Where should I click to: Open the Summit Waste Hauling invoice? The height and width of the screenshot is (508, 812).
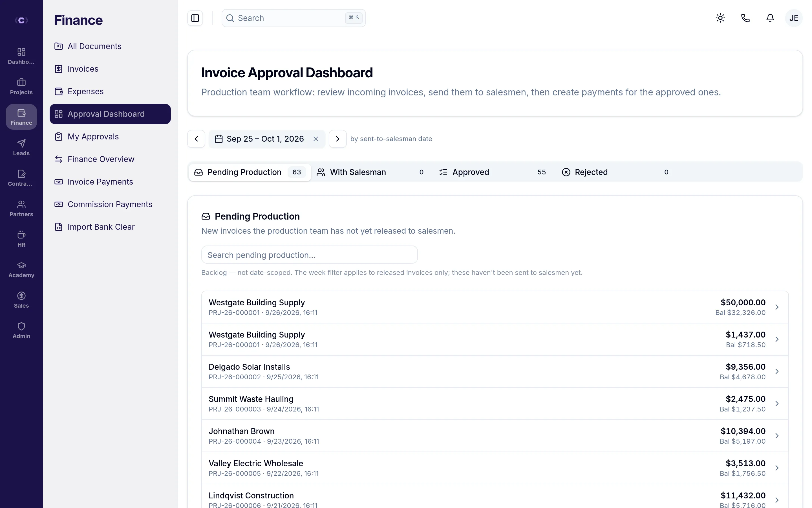click(x=495, y=404)
